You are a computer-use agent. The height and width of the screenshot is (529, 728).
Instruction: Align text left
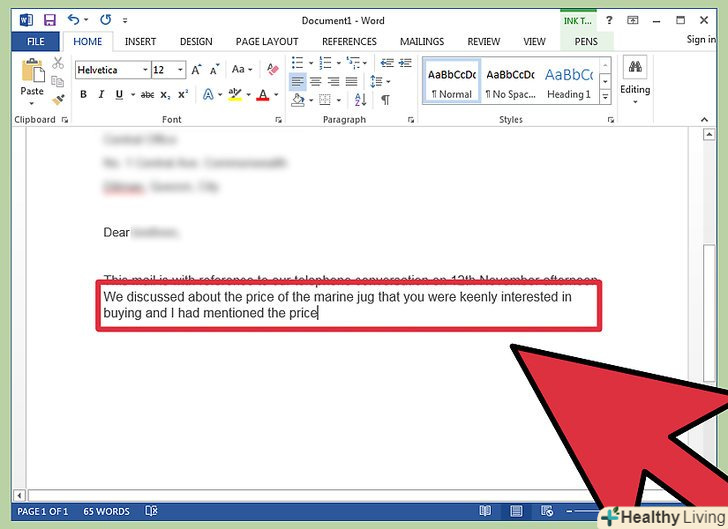tap(297, 82)
